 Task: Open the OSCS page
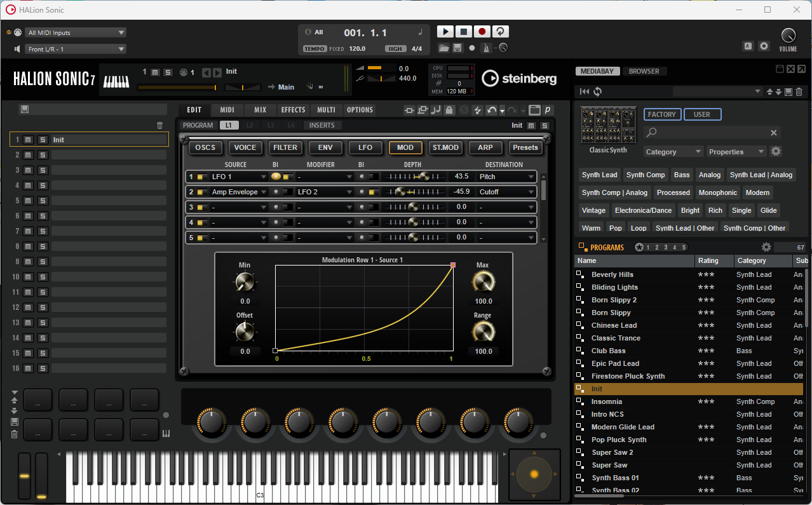pos(205,147)
